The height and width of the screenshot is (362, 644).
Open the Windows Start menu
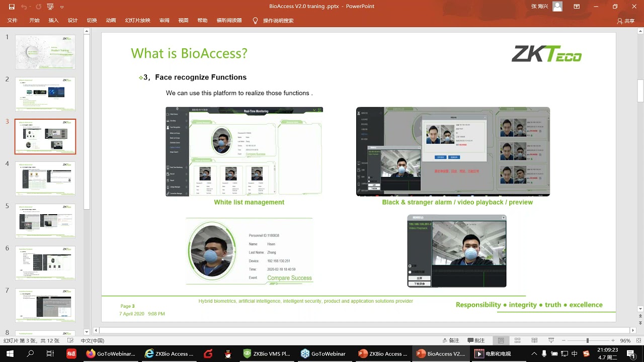pyautogui.click(x=11, y=353)
